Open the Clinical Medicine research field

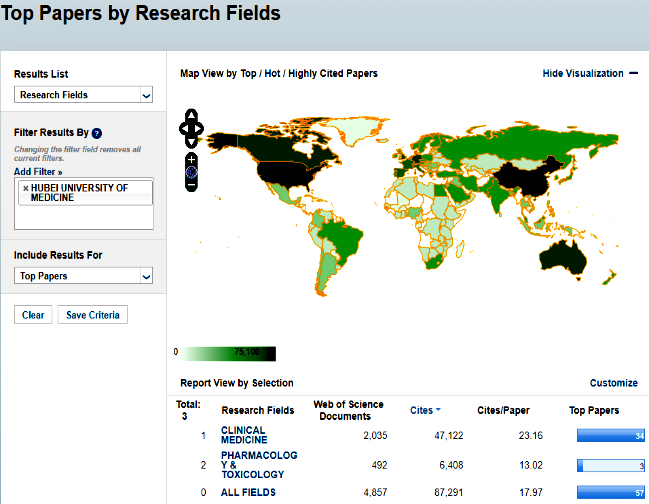pos(244,435)
